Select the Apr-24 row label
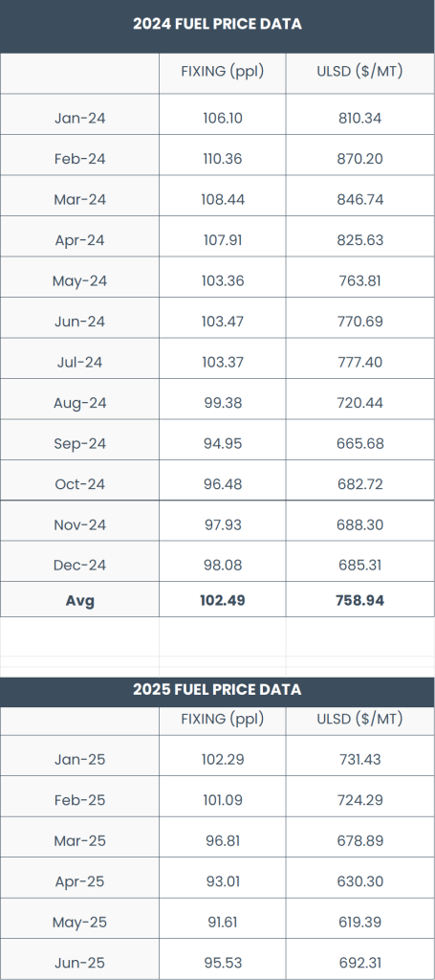Image resolution: width=435 pixels, height=980 pixels. point(80,240)
